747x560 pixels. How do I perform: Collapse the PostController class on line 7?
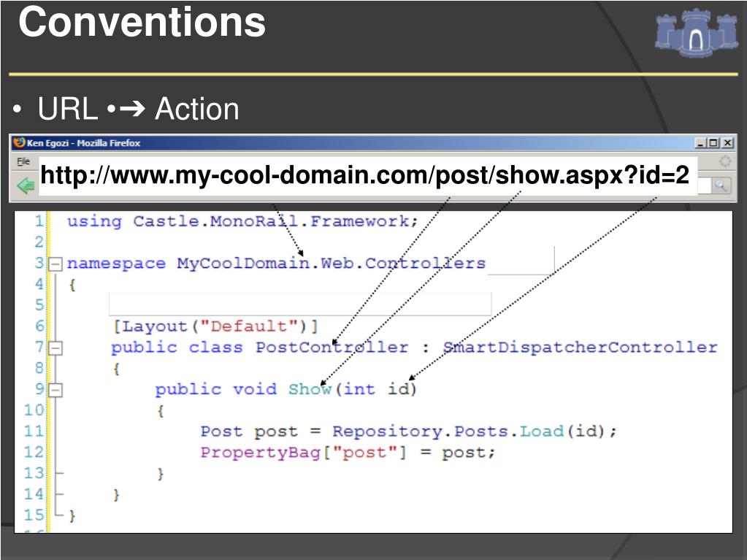(55, 348)
